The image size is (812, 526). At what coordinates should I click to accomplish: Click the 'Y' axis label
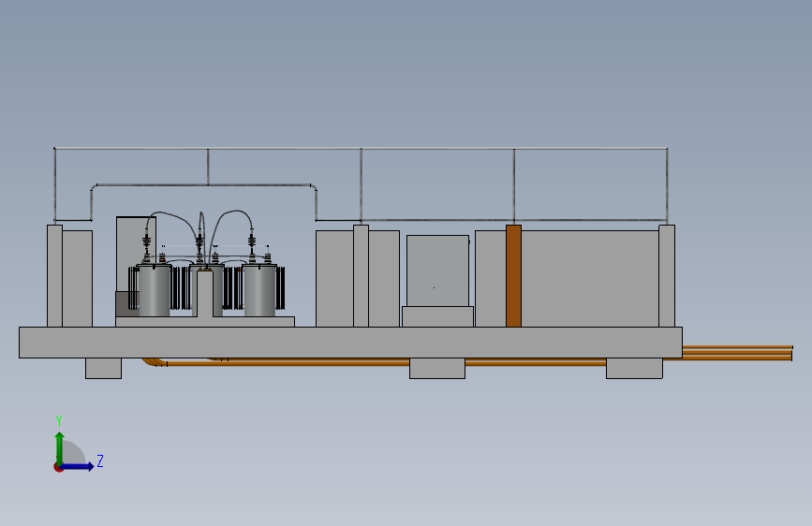coord(59,421)
